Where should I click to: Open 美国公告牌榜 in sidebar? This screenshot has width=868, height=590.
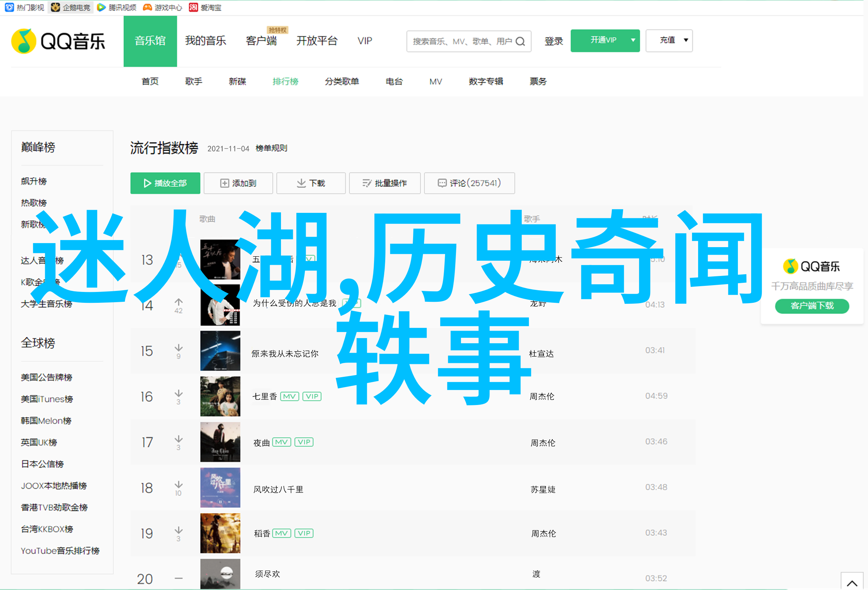click(46, 377)
